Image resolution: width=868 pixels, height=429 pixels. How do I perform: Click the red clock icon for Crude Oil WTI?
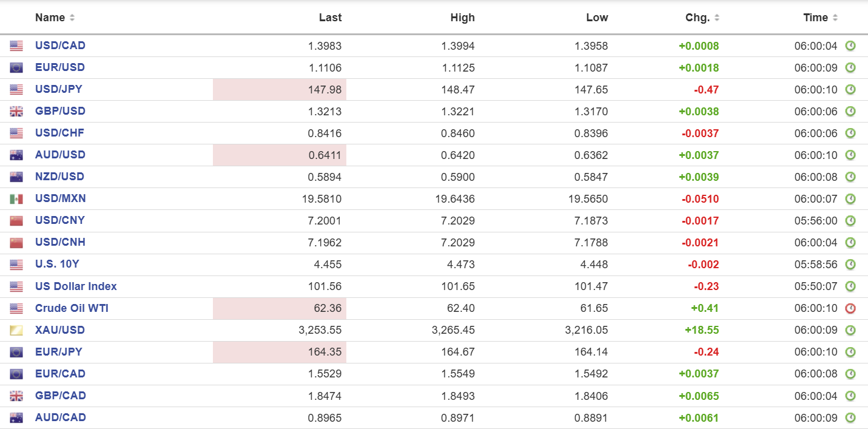point(850,308)
